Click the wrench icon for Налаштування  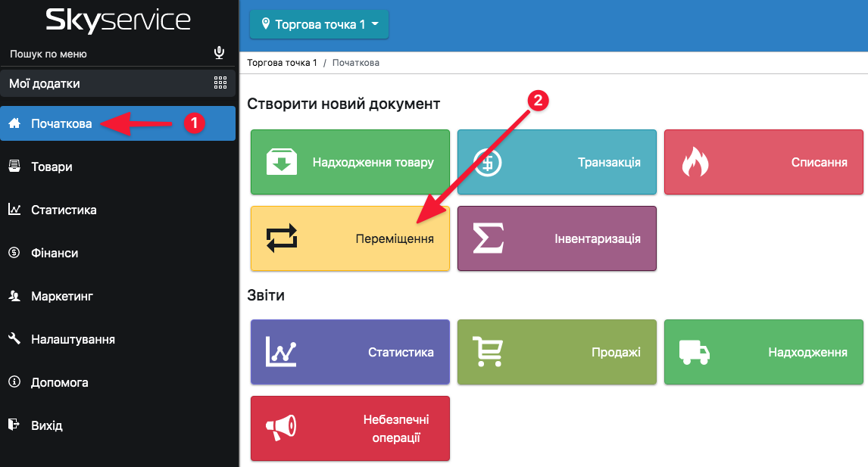tap(14, 339)
